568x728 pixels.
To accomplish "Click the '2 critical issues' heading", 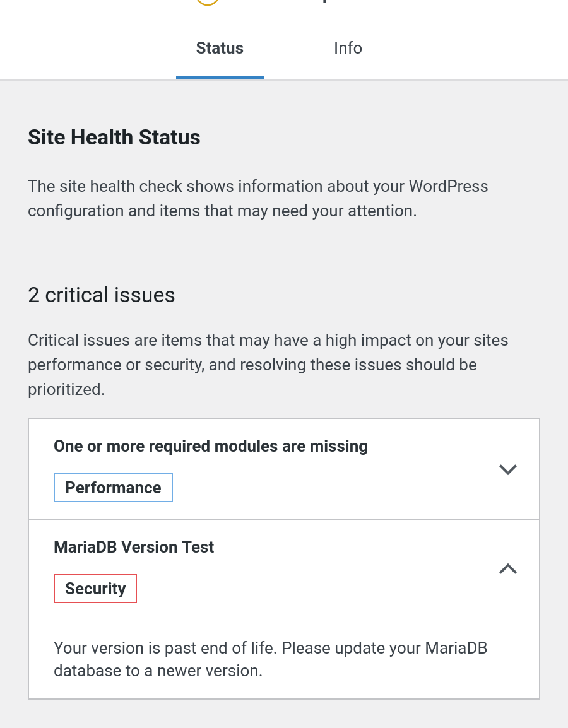I will [101, 295].
